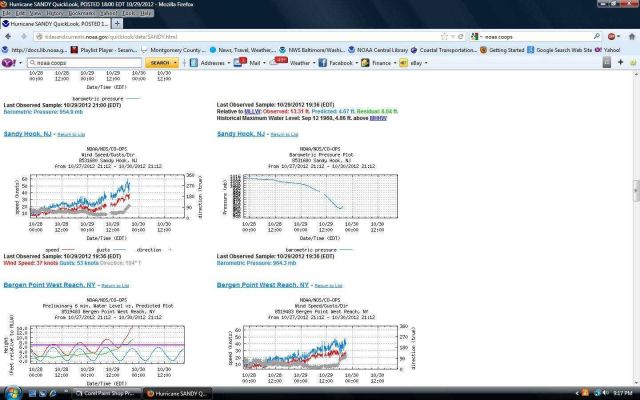Expand the Facebook dropdown arrow

tap(356, 63)
